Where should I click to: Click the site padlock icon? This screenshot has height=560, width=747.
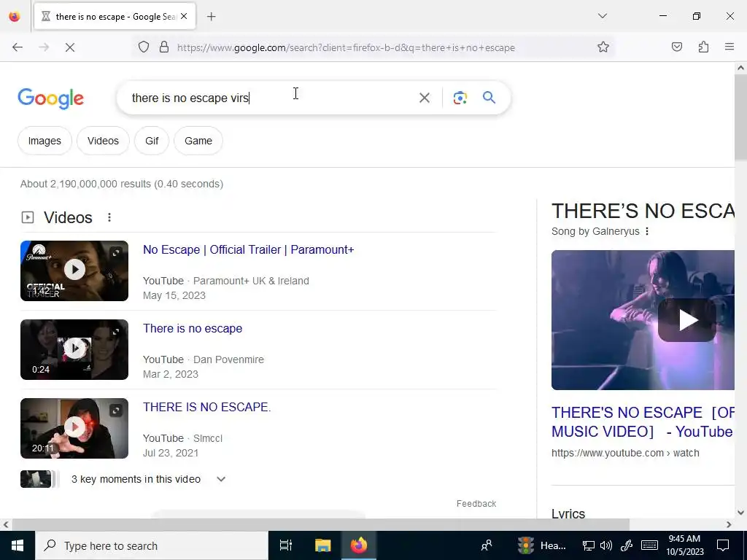click(x=164, y=47)
